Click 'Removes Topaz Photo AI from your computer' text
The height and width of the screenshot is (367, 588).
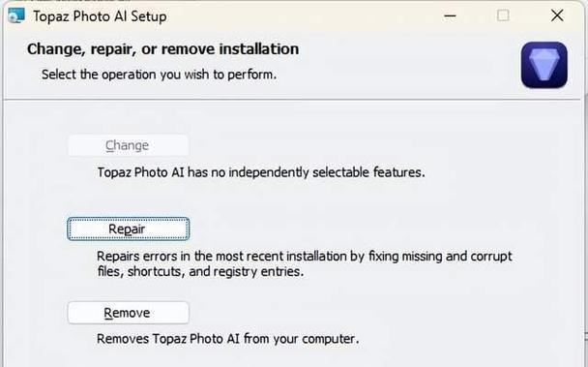pyautogui.click(x=227, y=339)
